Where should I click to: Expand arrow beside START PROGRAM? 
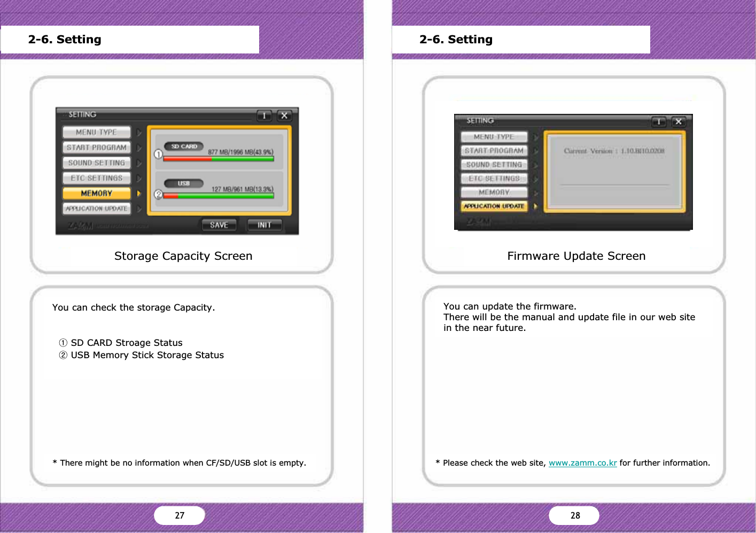pos(138,148)
